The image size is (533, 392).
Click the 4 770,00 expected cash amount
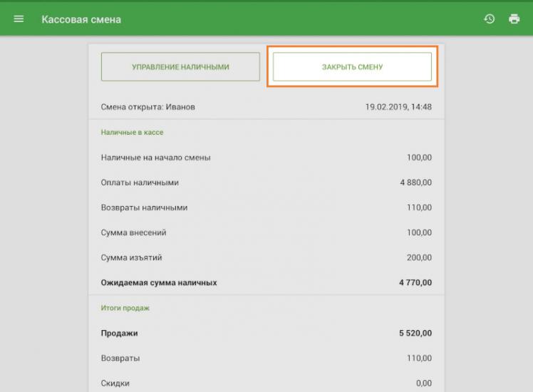tap(415, 283)
